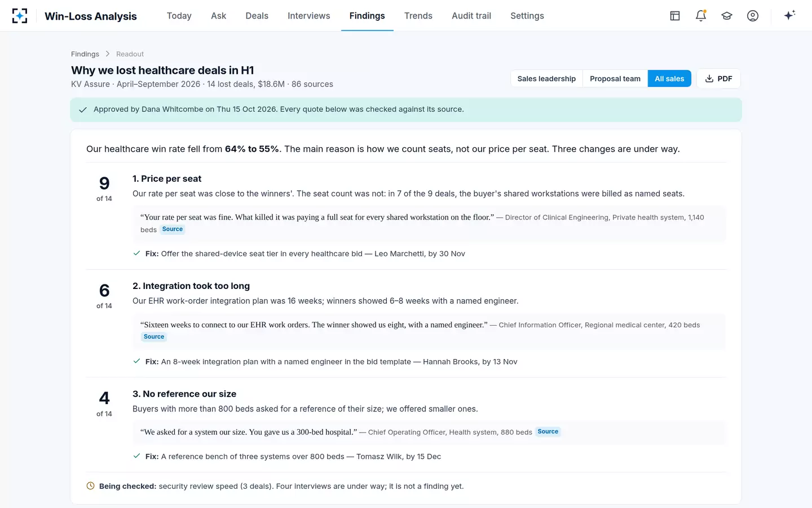
Task: Go back to Findings in the breadcrumb
Action: [x=85, y=54]
